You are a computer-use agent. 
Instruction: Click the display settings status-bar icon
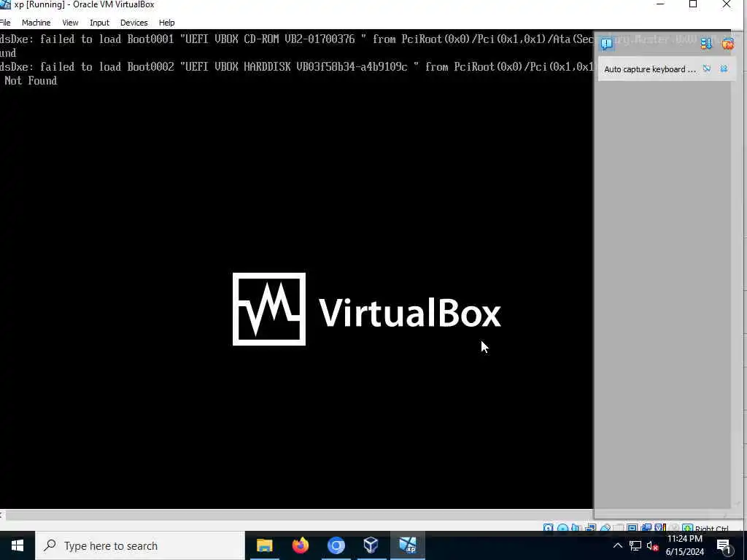click(632, 528)
